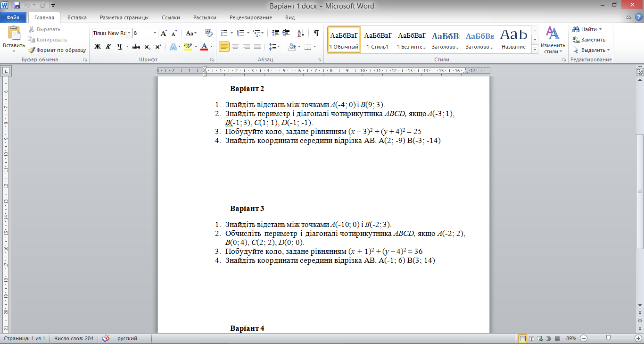Toggle Underline (Ч) formatting

119,47
